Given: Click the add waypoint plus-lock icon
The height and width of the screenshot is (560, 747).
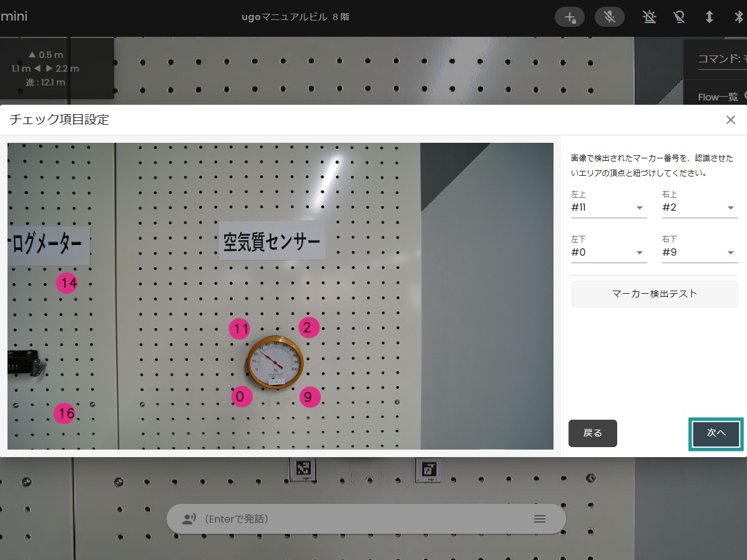Looking at the screenshot, I should pos(570,17).
